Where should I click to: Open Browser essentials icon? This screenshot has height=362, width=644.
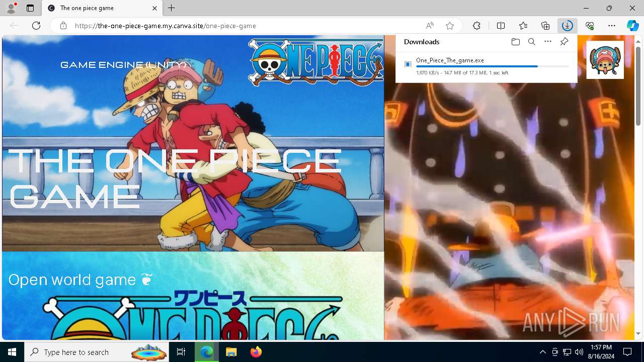(590, 26)
